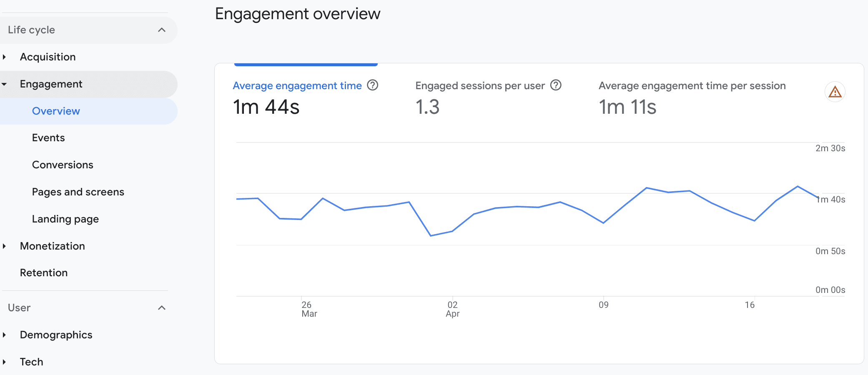
Task: Open the Landing page report
Action: (x=65, y=218)
